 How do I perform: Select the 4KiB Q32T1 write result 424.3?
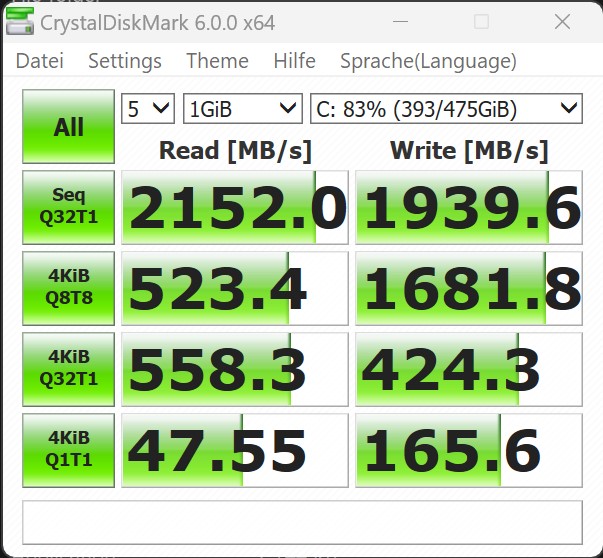coord(469,370)
